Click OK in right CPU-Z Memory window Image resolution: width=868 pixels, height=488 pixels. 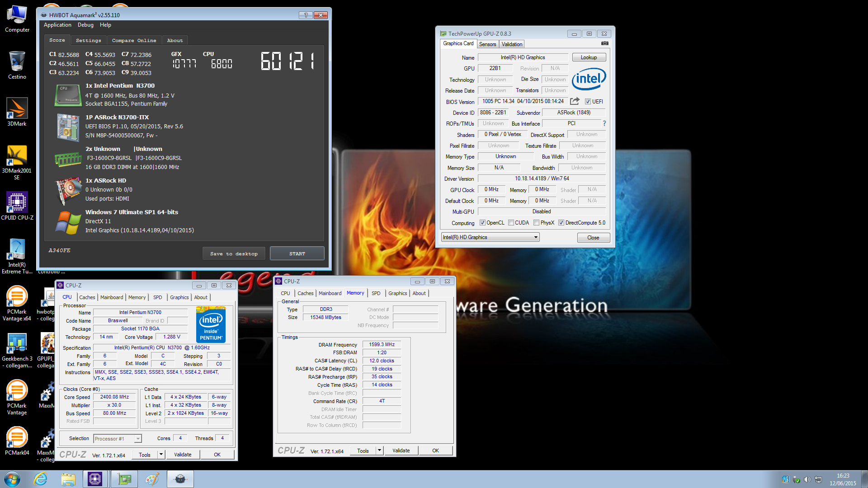[x=435, y=450]
